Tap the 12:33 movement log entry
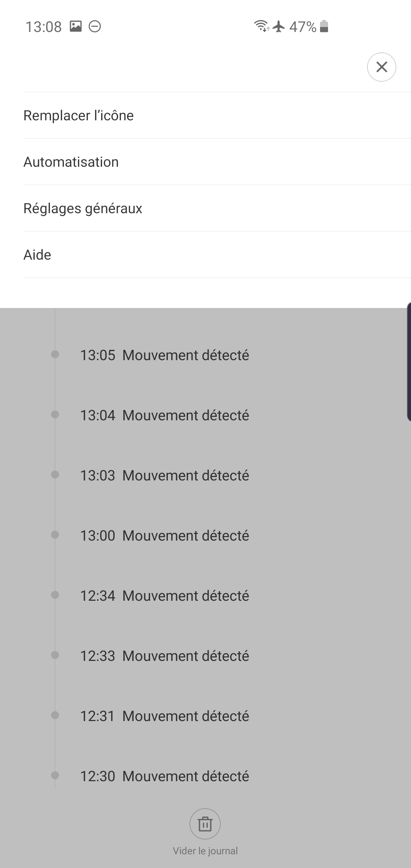The width and height of the screenshot is (411, 868). (164, 656)
